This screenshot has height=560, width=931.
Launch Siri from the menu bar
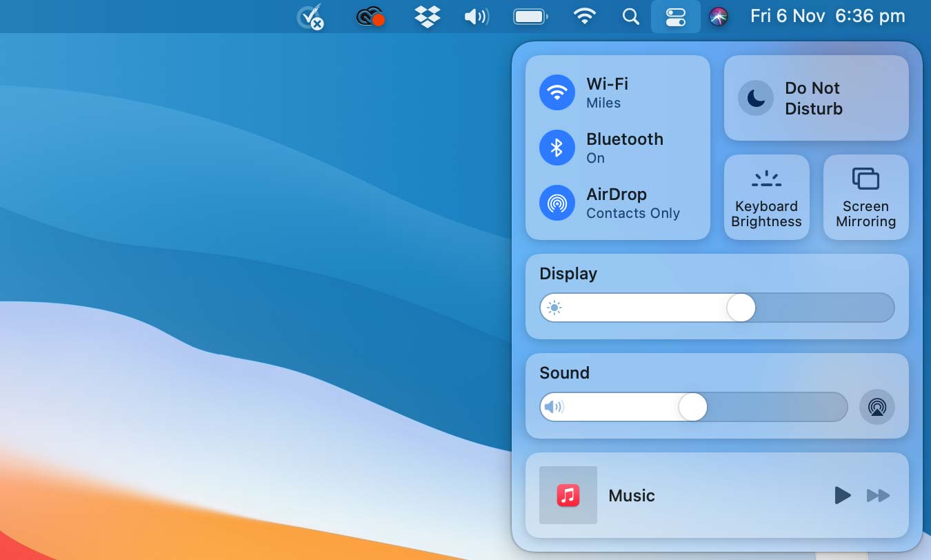coord(719,17)
